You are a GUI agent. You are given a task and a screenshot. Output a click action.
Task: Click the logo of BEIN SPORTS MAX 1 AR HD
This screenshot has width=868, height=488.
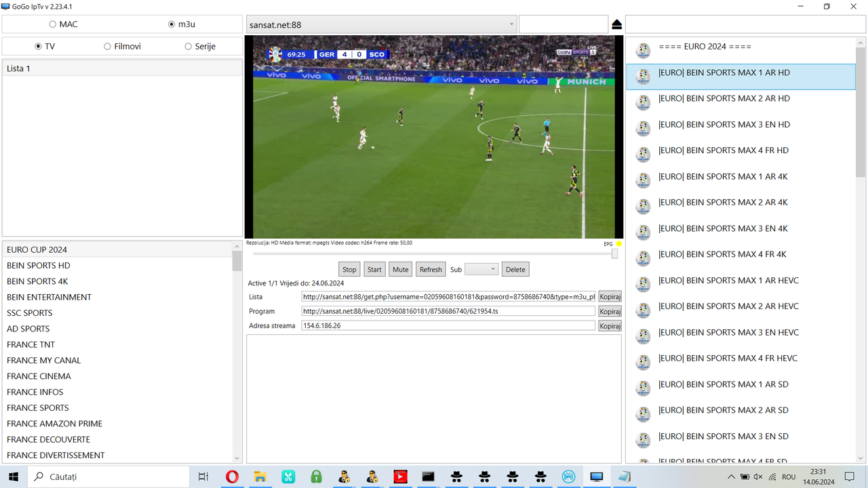(x=643, y=77)
